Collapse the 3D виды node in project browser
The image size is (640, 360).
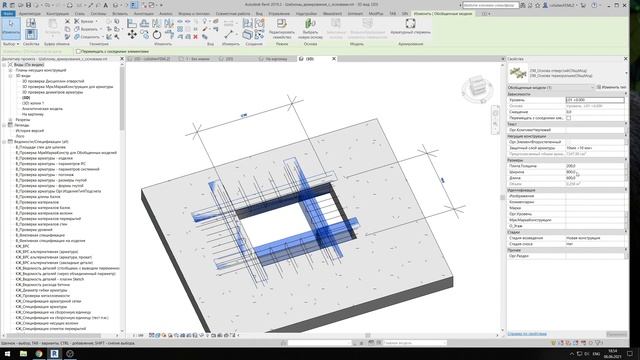click(x=11, y=76)
